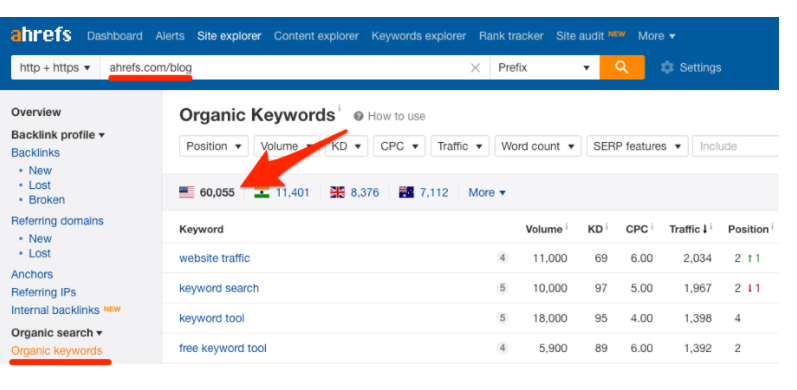The image size is (797, 390).
Task: Click the orange search magnifier button
Action: (x=622, y=68)
